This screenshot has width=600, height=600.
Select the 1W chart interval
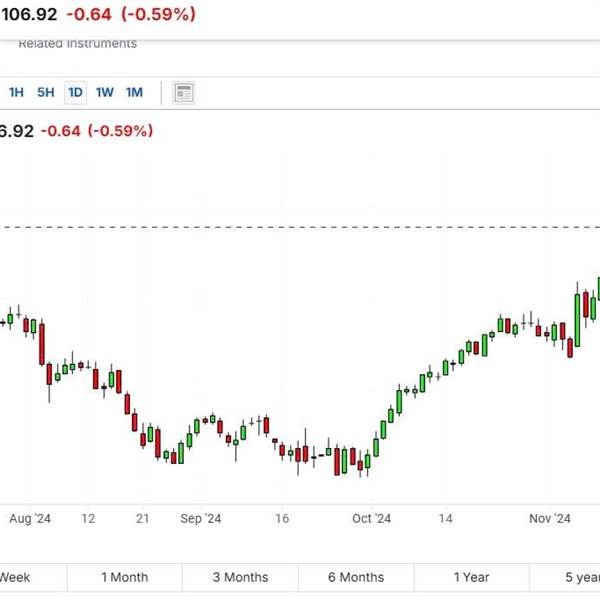(104, 92)
